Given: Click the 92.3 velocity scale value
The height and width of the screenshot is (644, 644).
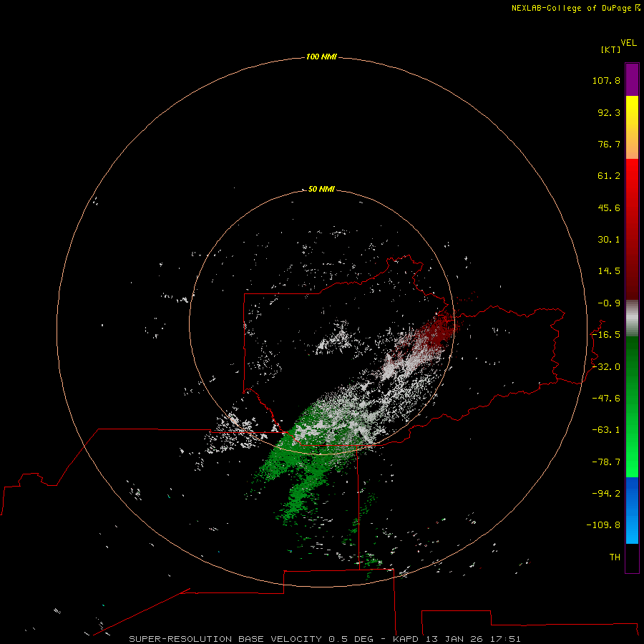Looking at the screenshot, I should (609, 112).
